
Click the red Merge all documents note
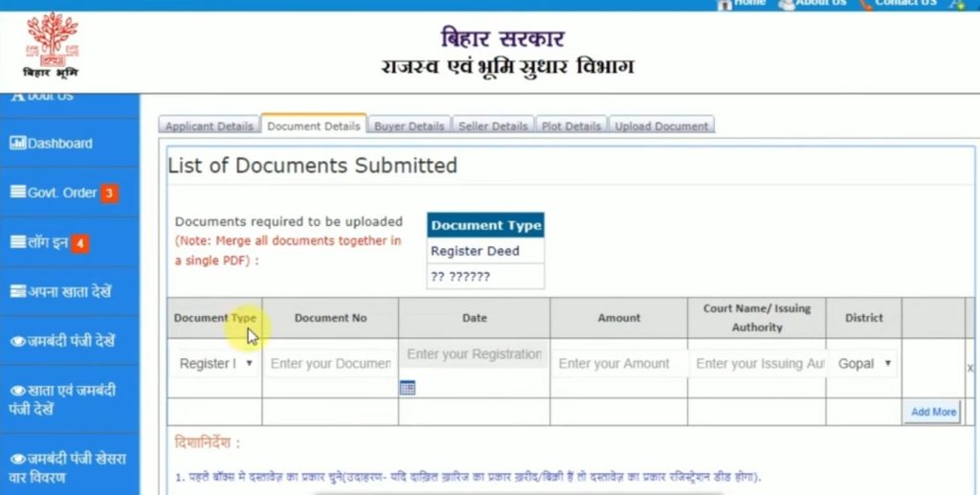[x=288, y=251]
